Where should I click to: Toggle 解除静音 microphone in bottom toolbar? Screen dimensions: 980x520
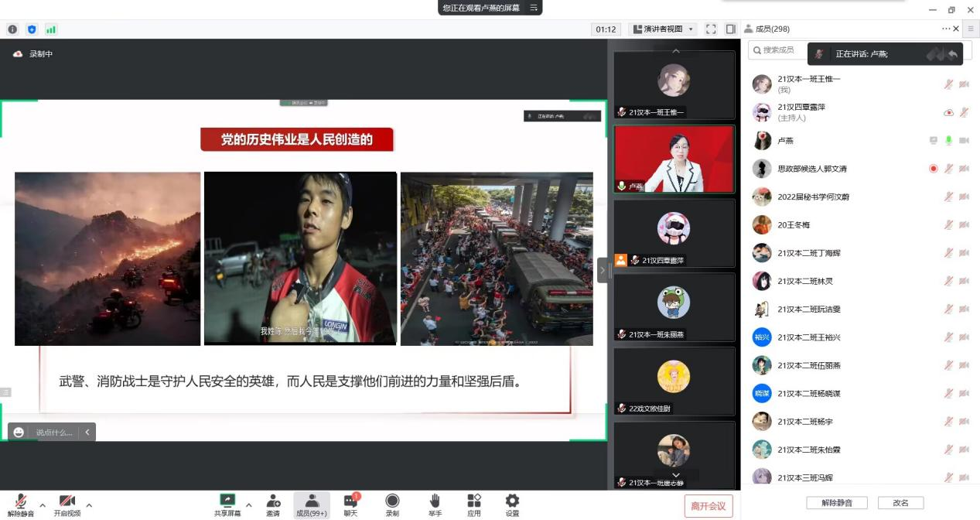coord(21,505)
